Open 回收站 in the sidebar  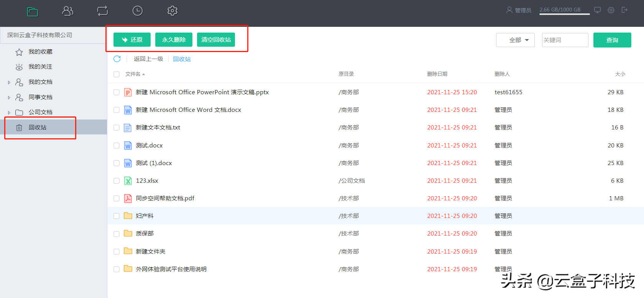tap(38, 128)
